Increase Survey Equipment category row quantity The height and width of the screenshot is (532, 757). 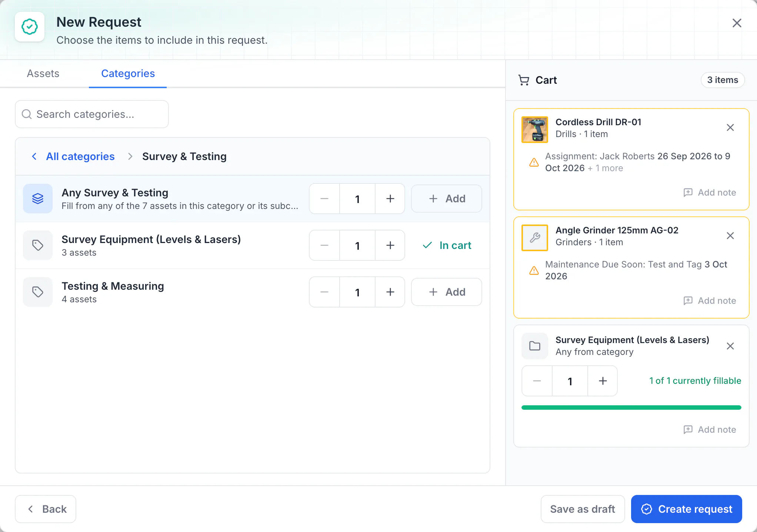point(390,245)
